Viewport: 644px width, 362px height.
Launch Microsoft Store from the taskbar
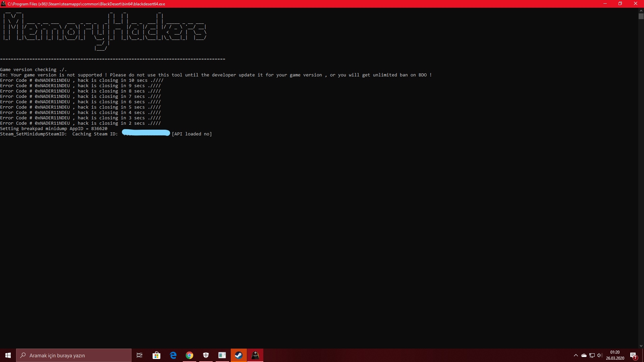click(156, 355)
